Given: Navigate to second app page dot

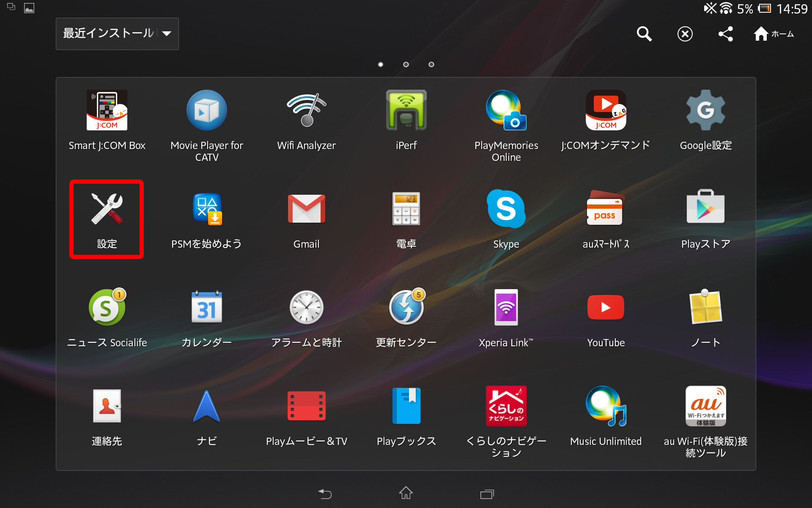Looking at the screenshot, I should point(406,64).
